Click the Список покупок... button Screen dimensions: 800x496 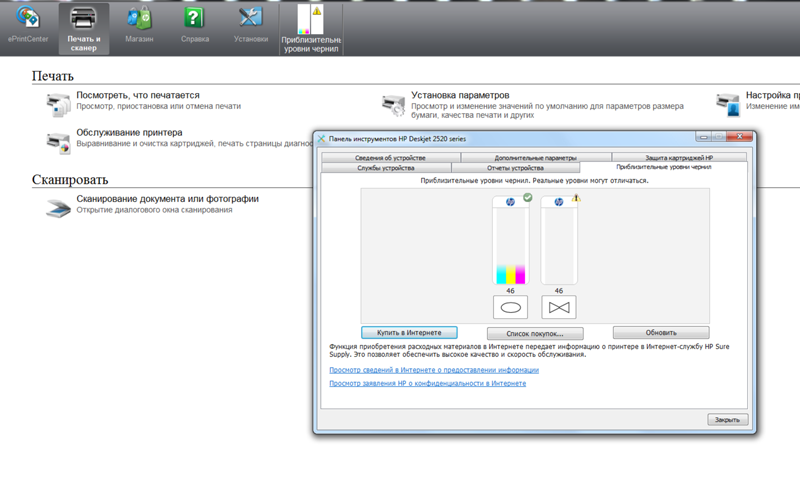535,333
